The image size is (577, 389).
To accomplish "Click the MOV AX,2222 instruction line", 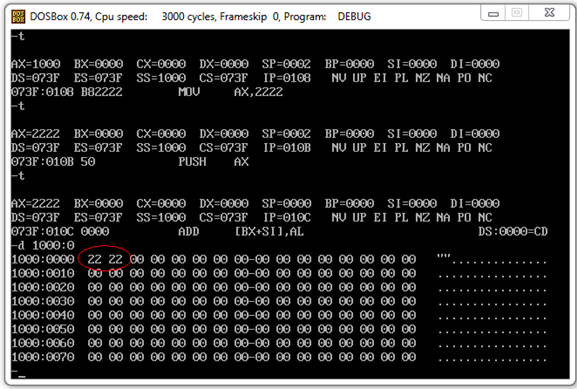I will [x=147, y=92].
